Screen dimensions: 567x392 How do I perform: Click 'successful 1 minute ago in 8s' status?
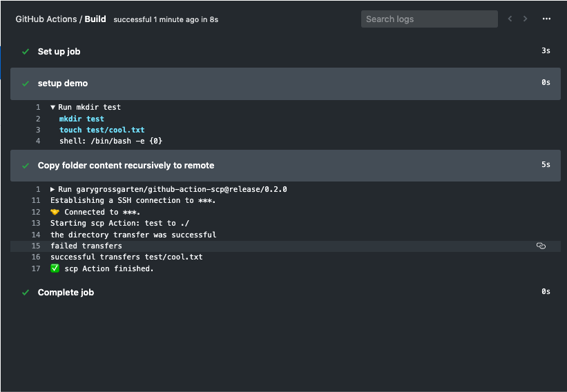pyautogui.click(x=166, y=19)
